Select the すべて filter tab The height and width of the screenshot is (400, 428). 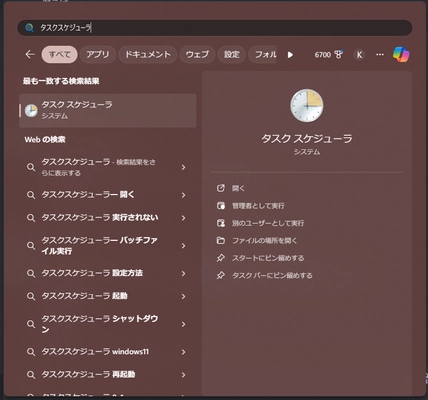pos(59,54)
